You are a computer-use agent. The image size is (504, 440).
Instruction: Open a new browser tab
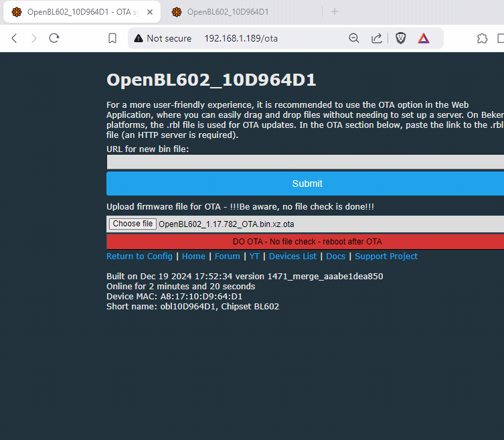334,11
